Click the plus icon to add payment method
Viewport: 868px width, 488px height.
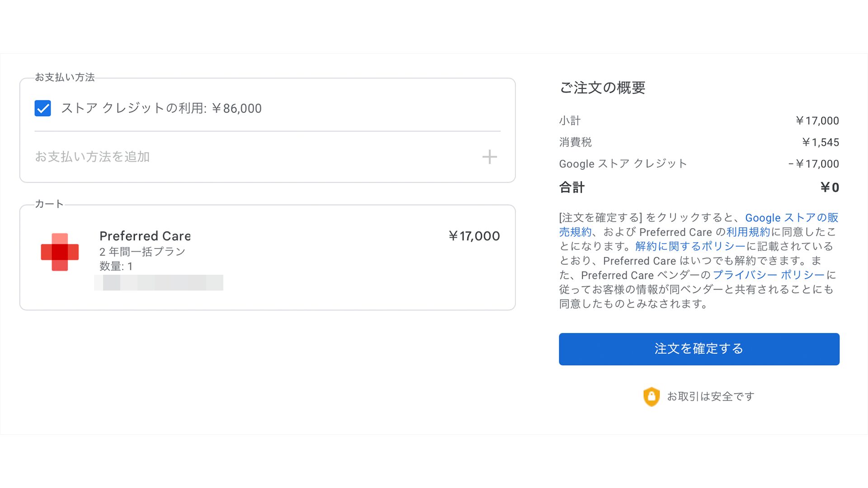pyautogui.click(x=490, y=157)
